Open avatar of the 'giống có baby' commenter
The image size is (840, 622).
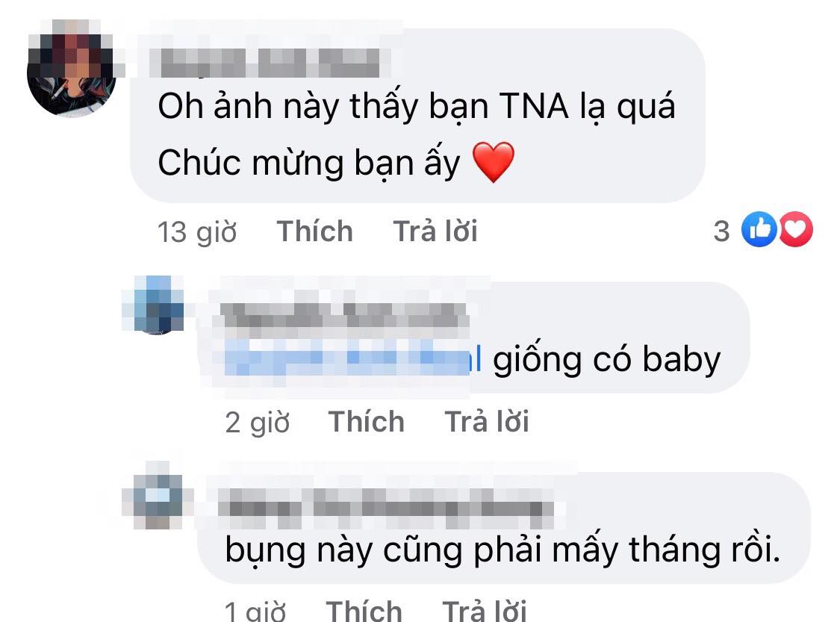tap(155, 305)
